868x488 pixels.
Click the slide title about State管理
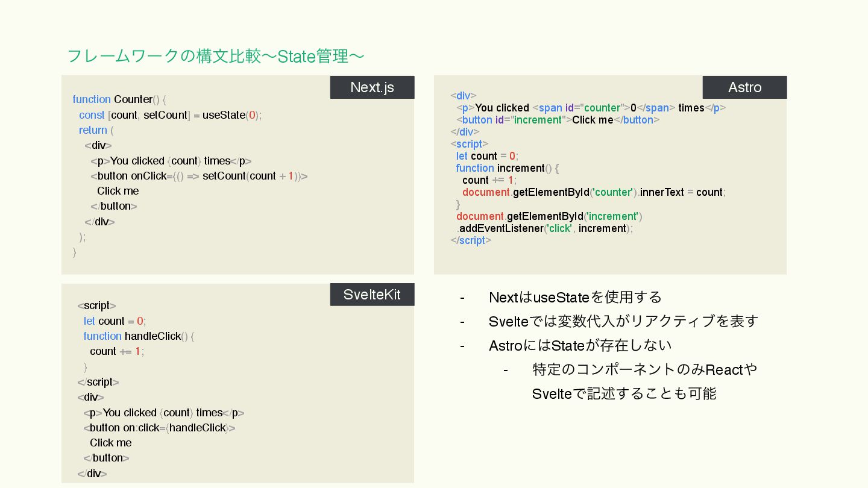point(215,56)
